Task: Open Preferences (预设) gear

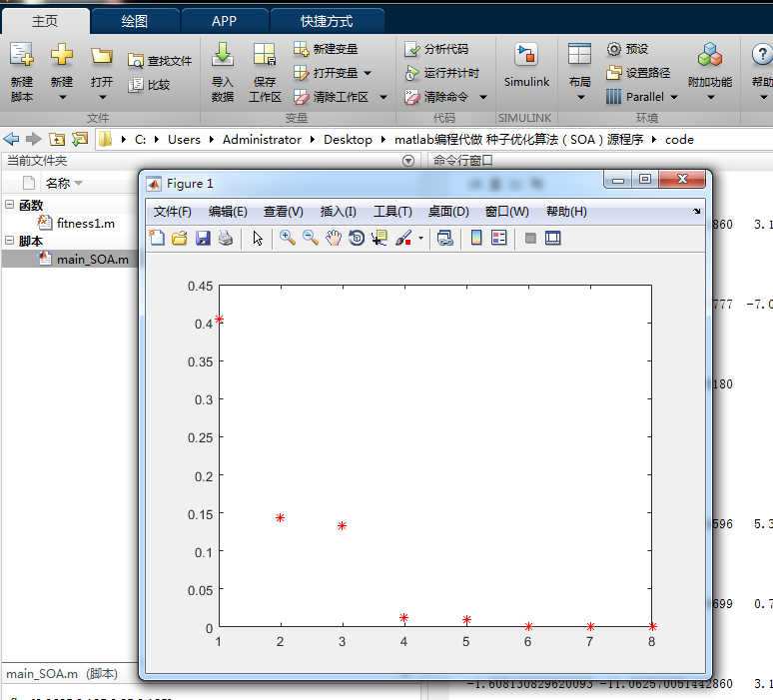Action: pos(627,49)
